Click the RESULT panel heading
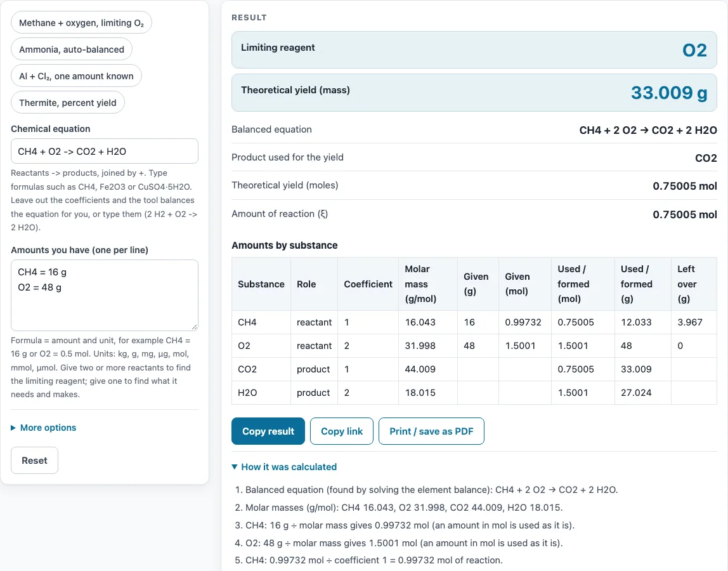The height and width of the screenshot is (571, 728). [x=249, y=18]
